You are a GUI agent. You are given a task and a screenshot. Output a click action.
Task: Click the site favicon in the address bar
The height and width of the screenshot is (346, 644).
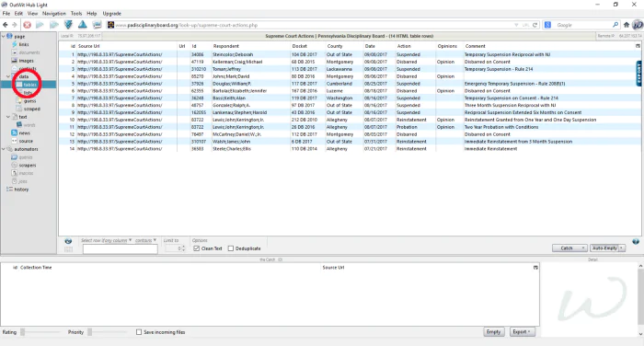[x=110, y=25]
